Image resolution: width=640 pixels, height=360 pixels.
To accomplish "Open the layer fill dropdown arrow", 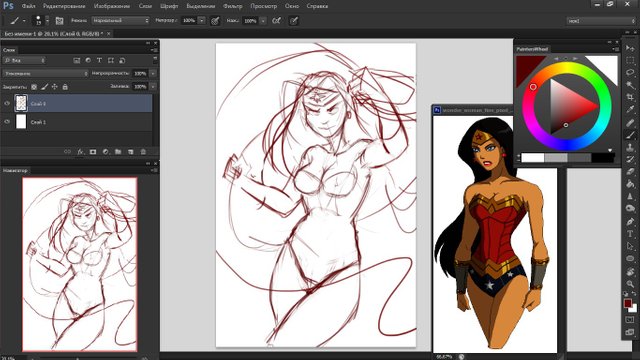I will 153,87.
